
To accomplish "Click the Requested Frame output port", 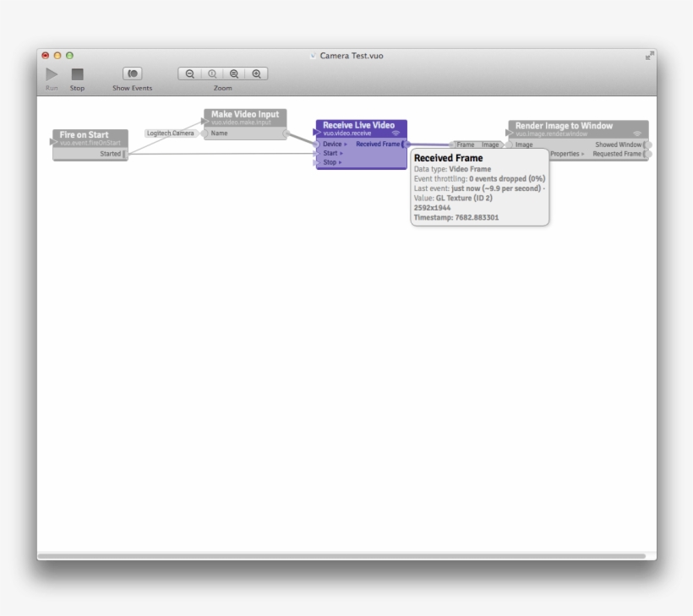I will tap(647, 155).
